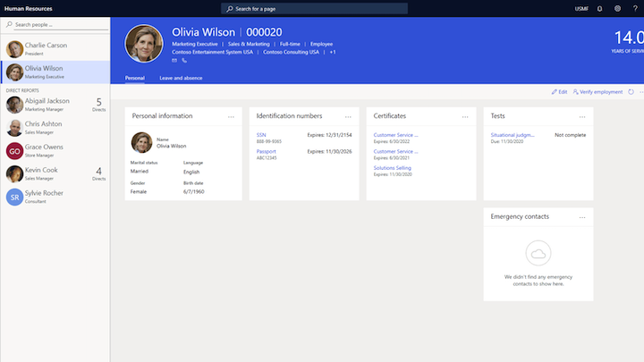Viewport: 644px width, 362px height.
Task: Click the search icon in people search
Action: (10, 25)
